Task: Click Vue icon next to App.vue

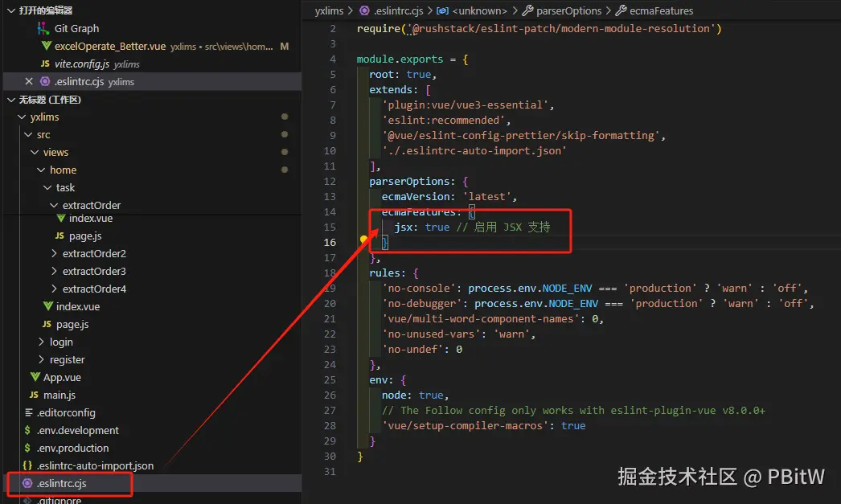Action: point(35,377)
